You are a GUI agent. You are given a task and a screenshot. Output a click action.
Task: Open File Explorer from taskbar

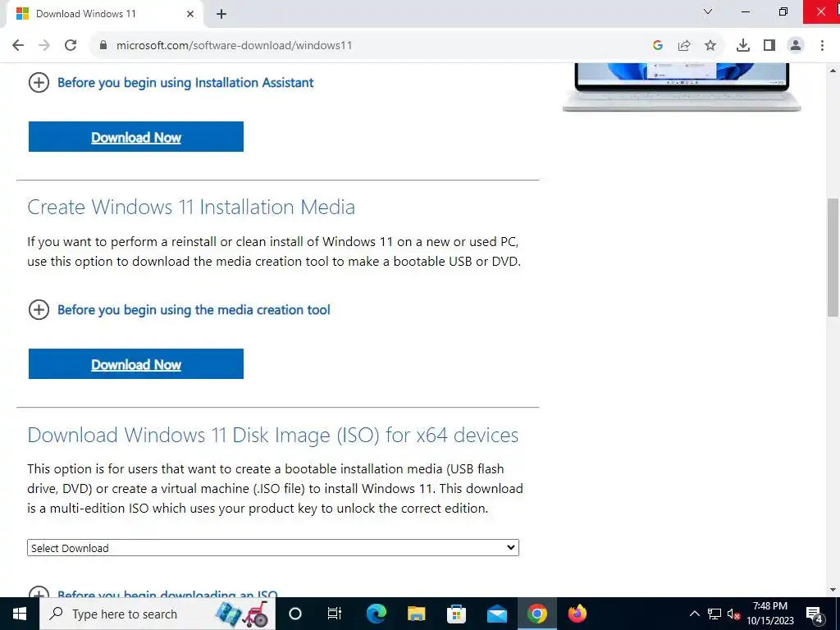(x=416, y=614)
